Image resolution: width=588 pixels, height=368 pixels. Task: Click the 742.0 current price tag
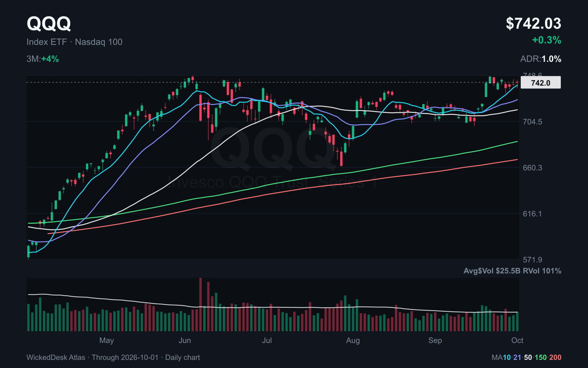[x=541, y=83]
